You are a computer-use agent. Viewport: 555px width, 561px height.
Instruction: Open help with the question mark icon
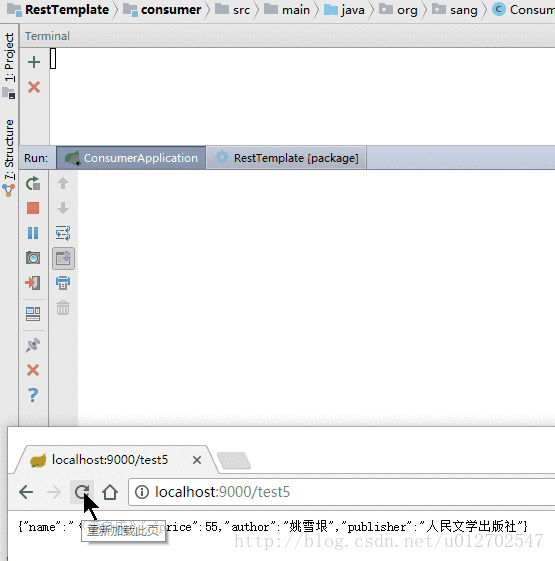(x=33, y=395)
